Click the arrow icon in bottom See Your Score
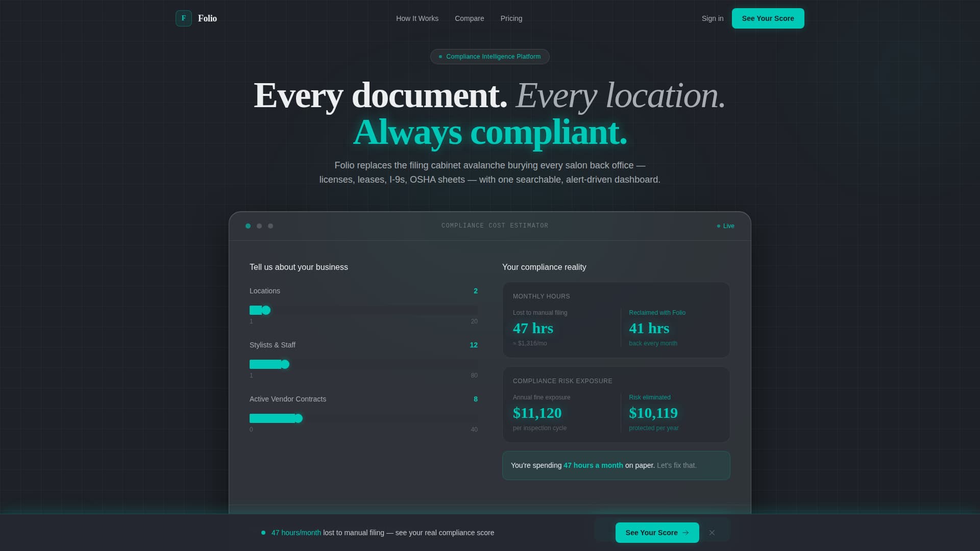 point(685,533)
